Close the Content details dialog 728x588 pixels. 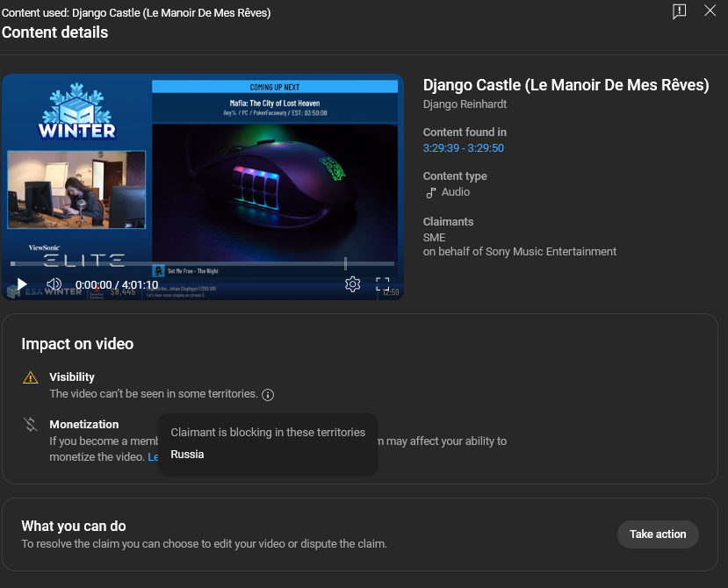tap(710, 11)
